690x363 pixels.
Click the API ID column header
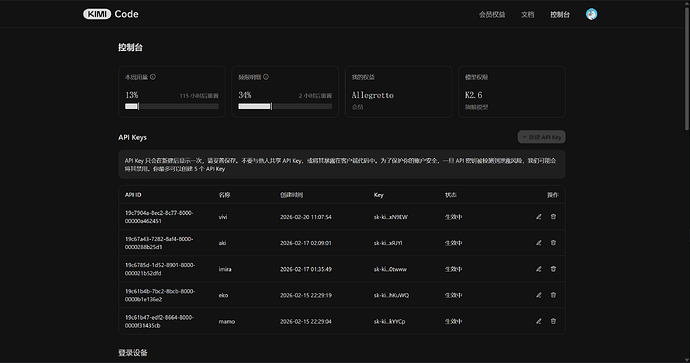point(133,194)
